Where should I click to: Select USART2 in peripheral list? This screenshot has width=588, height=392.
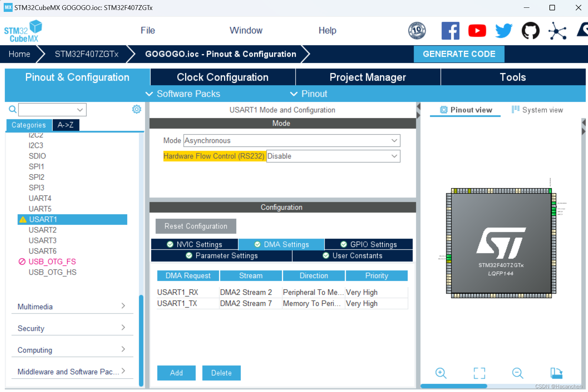coord(43,230)
